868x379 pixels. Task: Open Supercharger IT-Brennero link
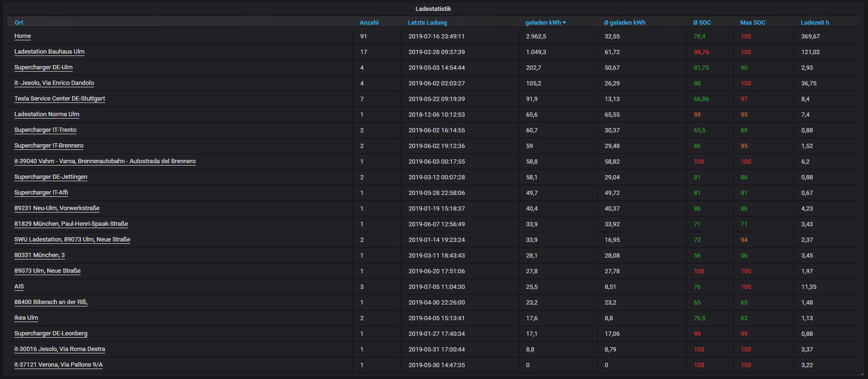(x=49, y=146)
